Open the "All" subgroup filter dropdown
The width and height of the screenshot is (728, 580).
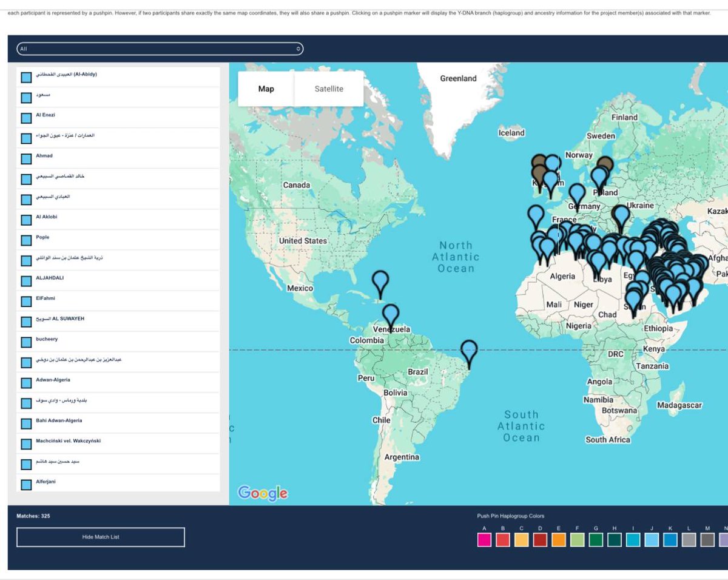(159, 49)
